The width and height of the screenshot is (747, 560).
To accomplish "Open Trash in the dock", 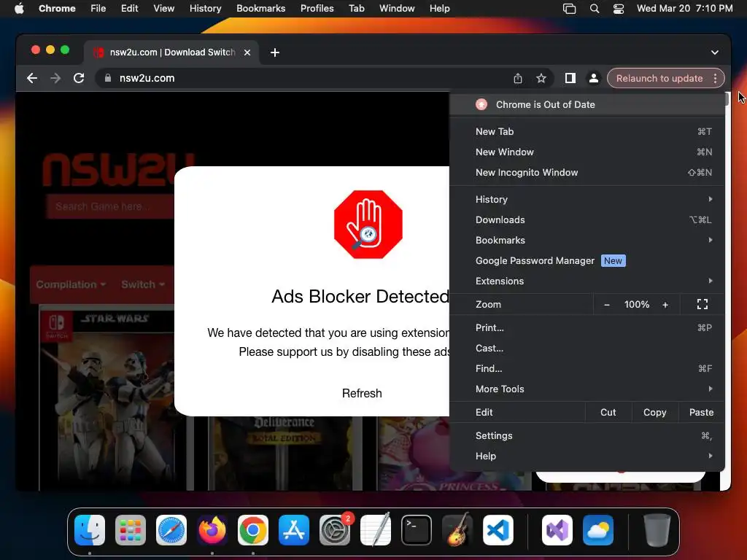I will (657, 530).
